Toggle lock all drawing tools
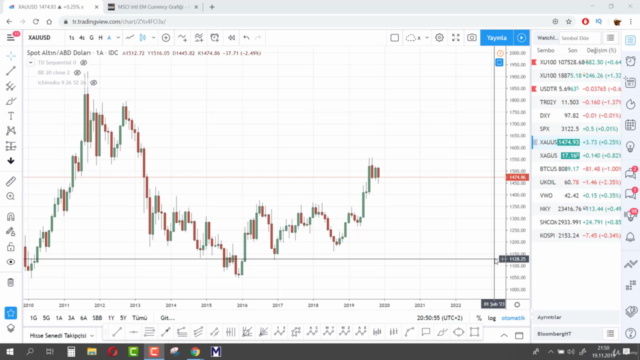The width and height of the screenshot is (640, 360). 11,247
